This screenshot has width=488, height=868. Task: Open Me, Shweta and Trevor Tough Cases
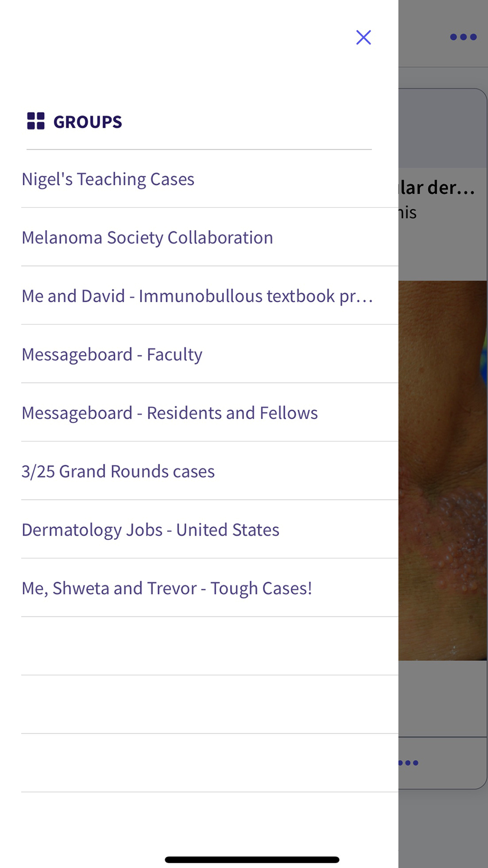pyautogui.click(x=167, y=588)
